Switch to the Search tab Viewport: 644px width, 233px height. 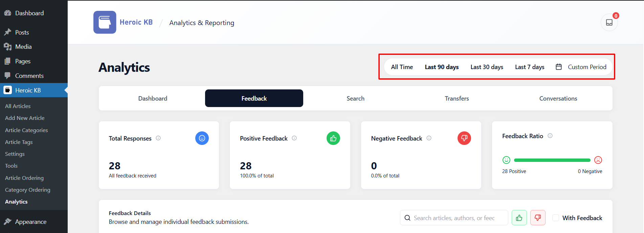tap(355, 98)
